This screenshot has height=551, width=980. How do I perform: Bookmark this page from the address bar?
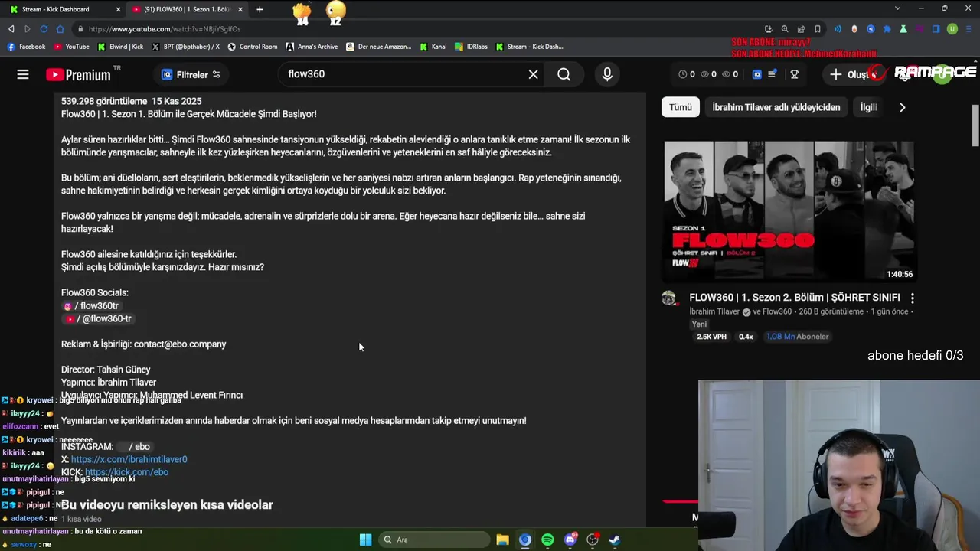[x=818, y=29]
